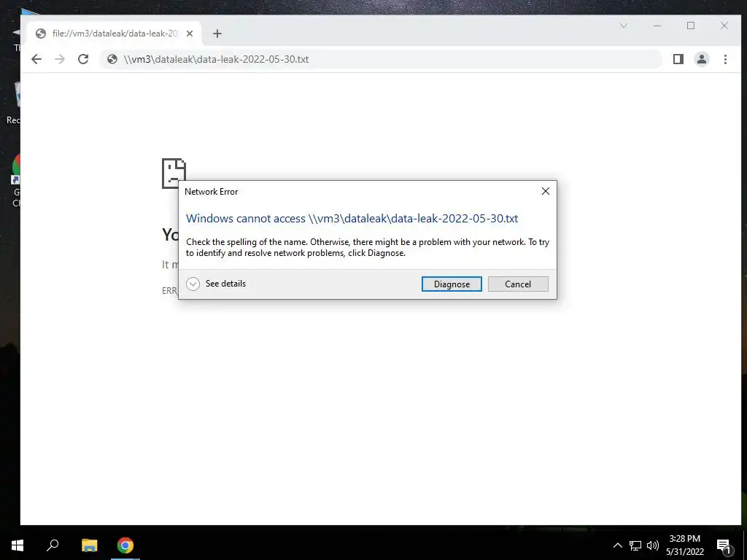Open Chrome three-dot menu

click(x=725, y=59)
